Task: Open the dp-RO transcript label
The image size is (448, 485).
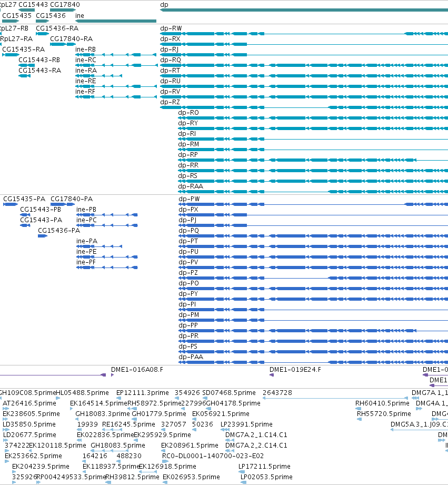Action: pyautogui.click(x=188, y=112)
